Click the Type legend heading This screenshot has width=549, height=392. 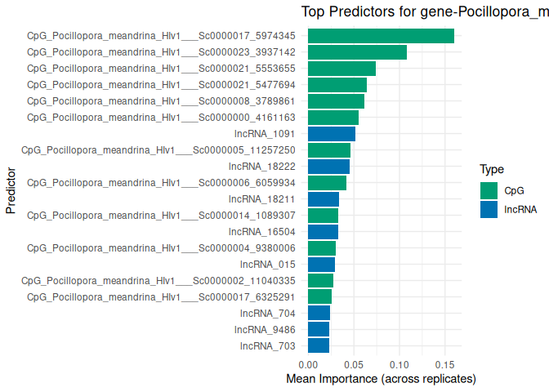tap(491, 170)
